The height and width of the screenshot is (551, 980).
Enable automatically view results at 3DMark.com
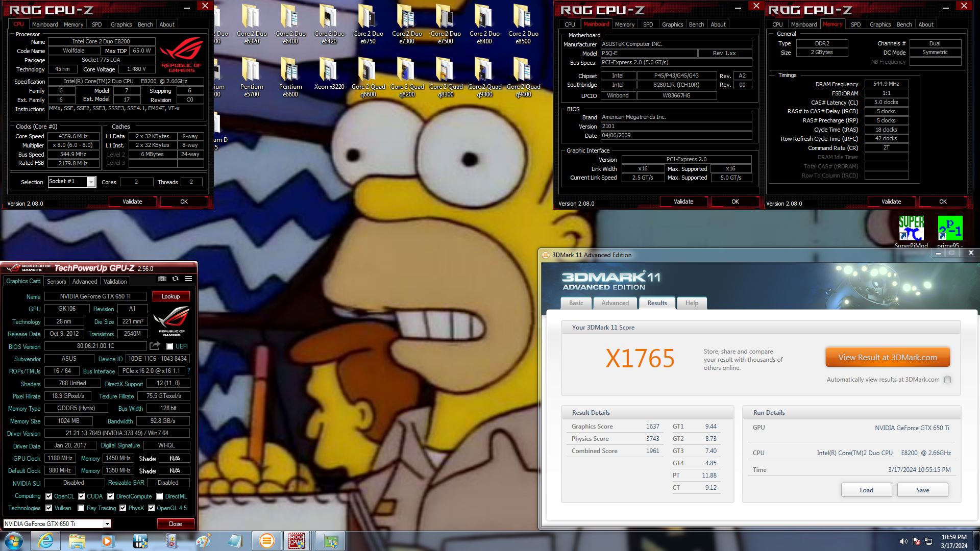pyautogui.click(x=948, y=380)
